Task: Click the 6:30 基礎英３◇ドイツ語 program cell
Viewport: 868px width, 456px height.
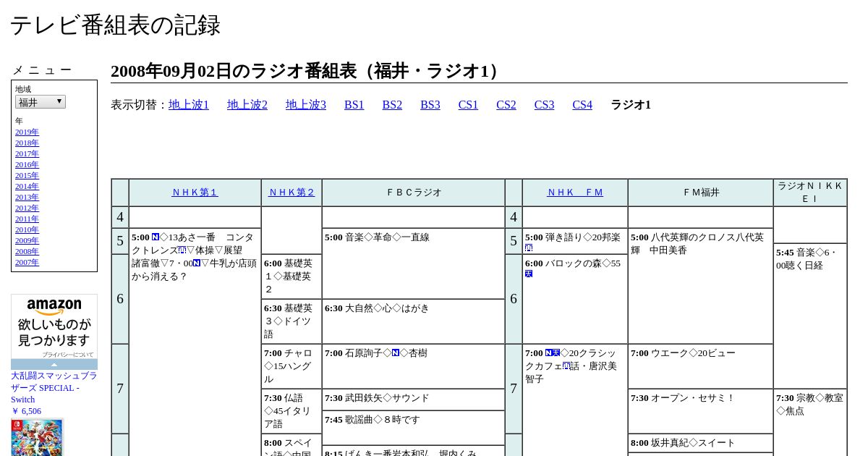Action: pyautogui.click(x=292, y=321)
